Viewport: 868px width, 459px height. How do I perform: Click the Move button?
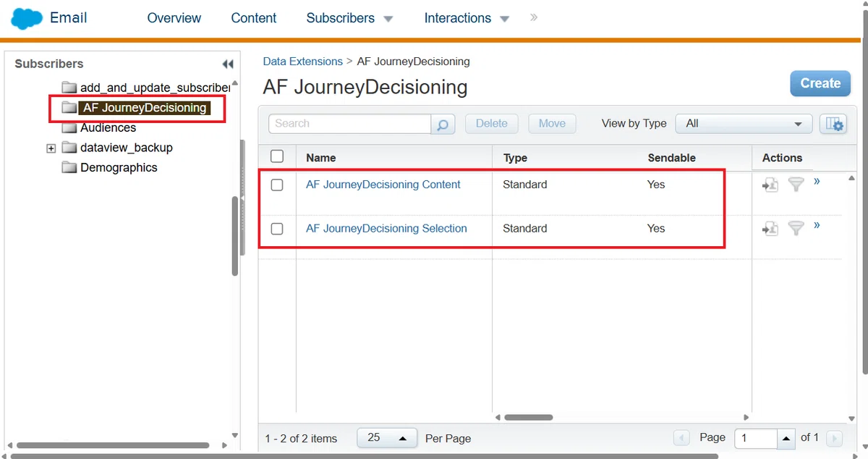pyautogui.click(x=552, y=124)
